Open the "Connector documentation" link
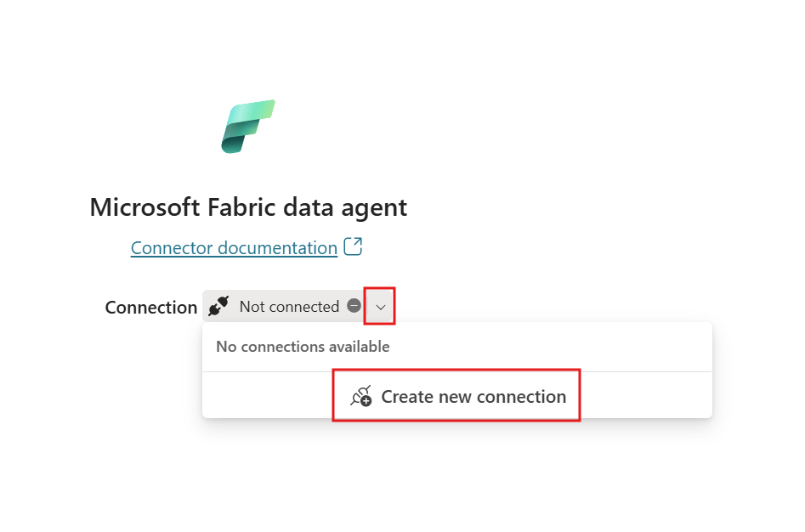The image size is (805, 532). 233,247
